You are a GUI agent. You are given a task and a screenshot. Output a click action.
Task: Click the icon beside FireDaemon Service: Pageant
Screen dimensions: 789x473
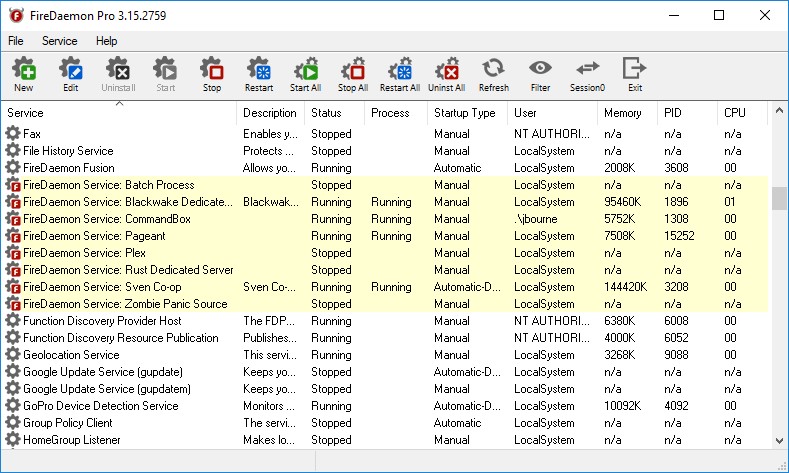point(13,235)
